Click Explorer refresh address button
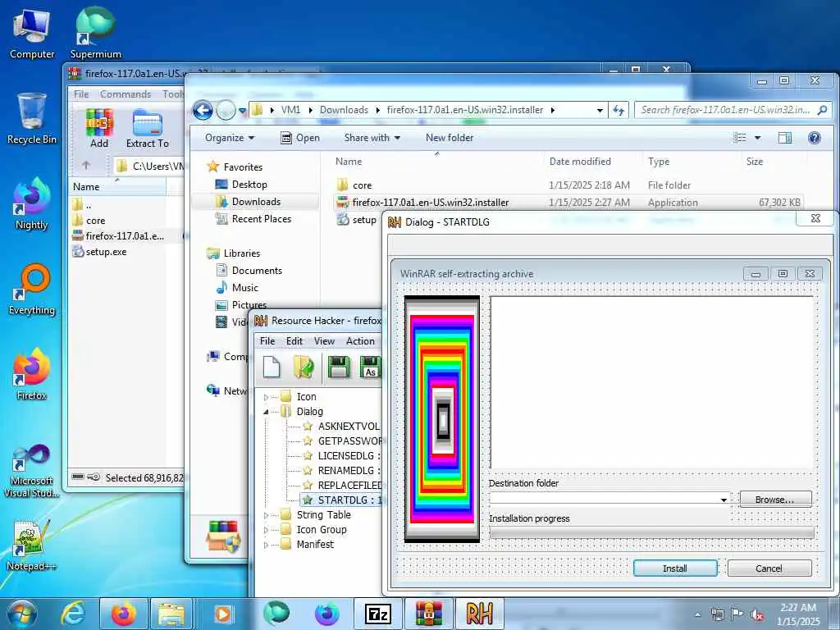 [619, 111]
